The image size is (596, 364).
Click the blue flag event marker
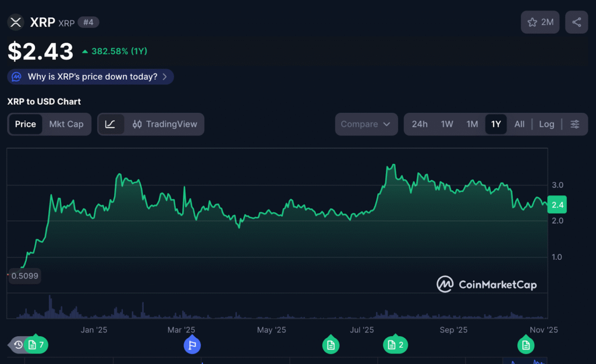click(192, 345)
